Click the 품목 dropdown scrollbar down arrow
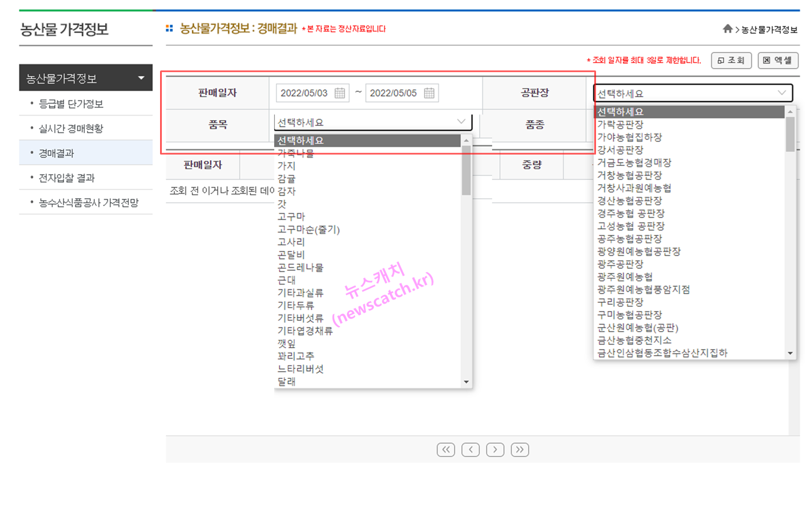The width and height of the screenshot is (812, 527). pos(466,381)
